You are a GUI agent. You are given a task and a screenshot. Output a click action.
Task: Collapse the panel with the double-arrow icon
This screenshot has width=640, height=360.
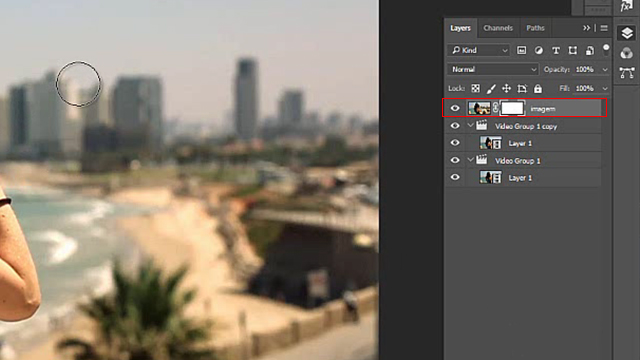[x=587, y=28]
